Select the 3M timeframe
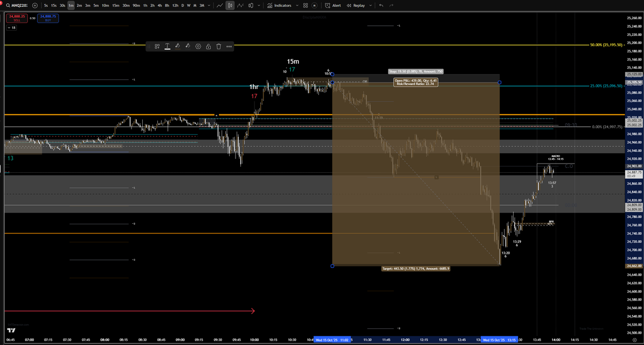 pos(201,5)
